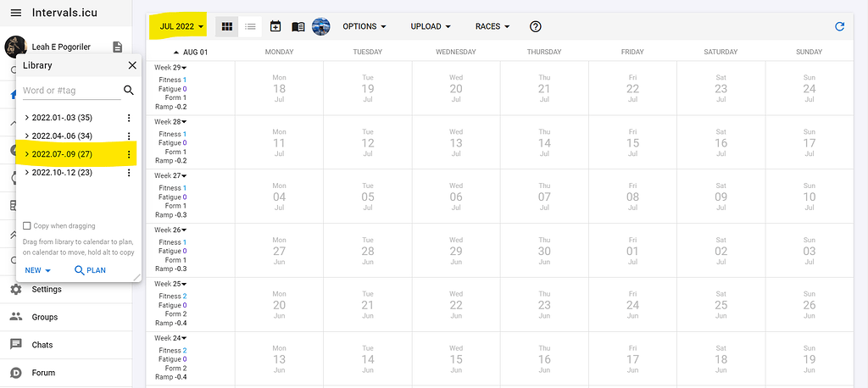This screenshot has width=868, height=388.
Task: Click the add calendar event icon
Action: [275, 26]
